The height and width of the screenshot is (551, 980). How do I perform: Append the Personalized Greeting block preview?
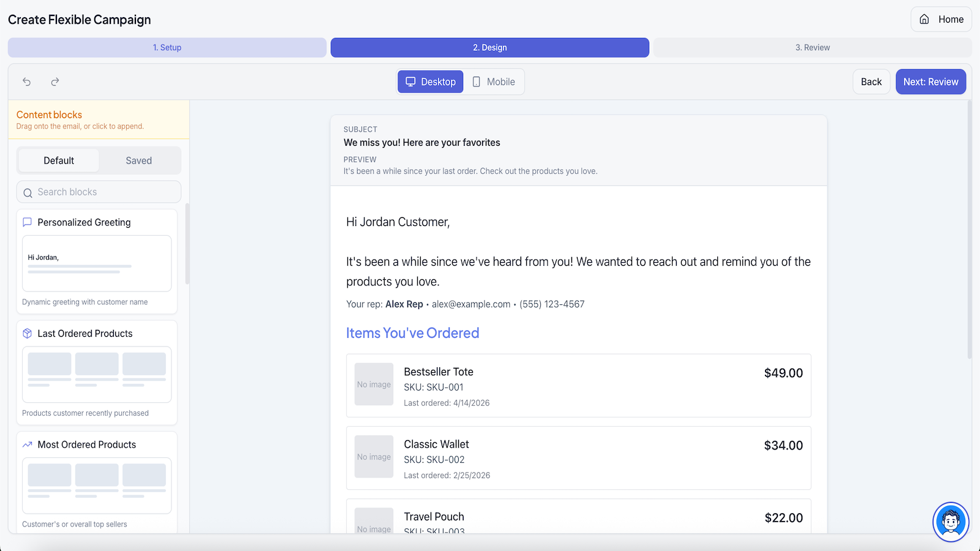[97, 263]
